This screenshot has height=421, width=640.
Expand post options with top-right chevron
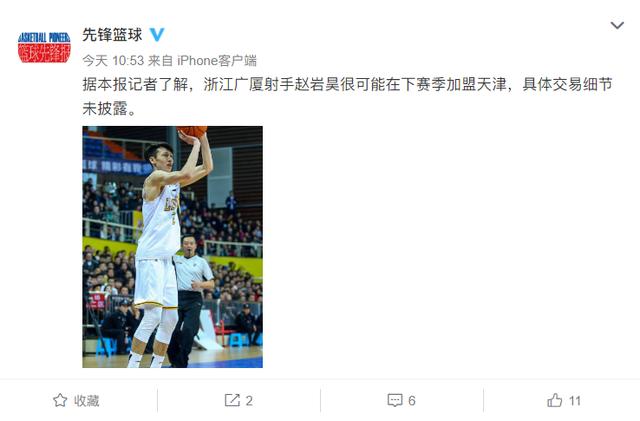tap(617, 26)
